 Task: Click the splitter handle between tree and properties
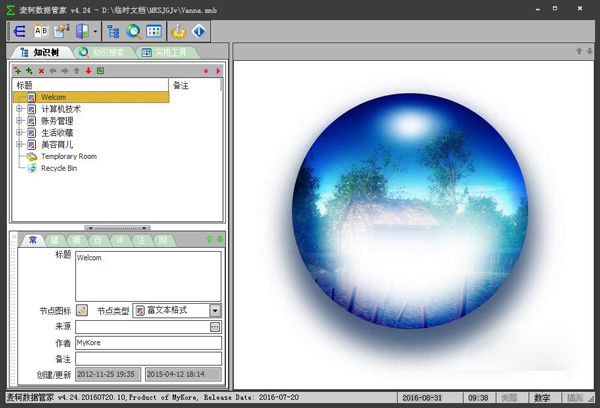tap(117, 228)
